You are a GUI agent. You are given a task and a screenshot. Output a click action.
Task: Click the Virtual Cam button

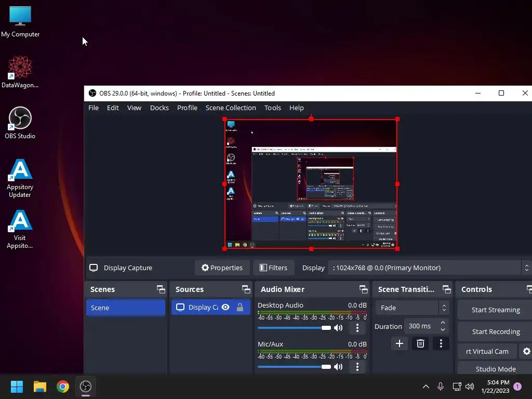[x=487, y=352]
